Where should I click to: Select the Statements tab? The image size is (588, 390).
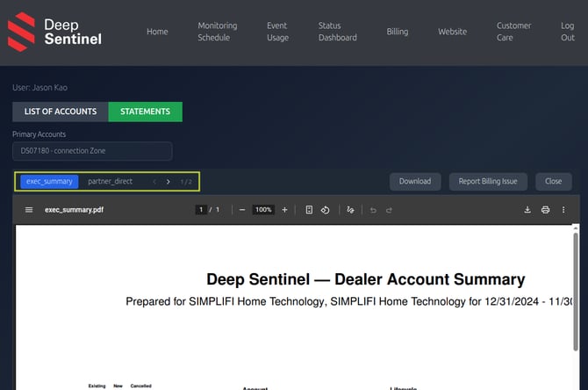pos(145,112)
